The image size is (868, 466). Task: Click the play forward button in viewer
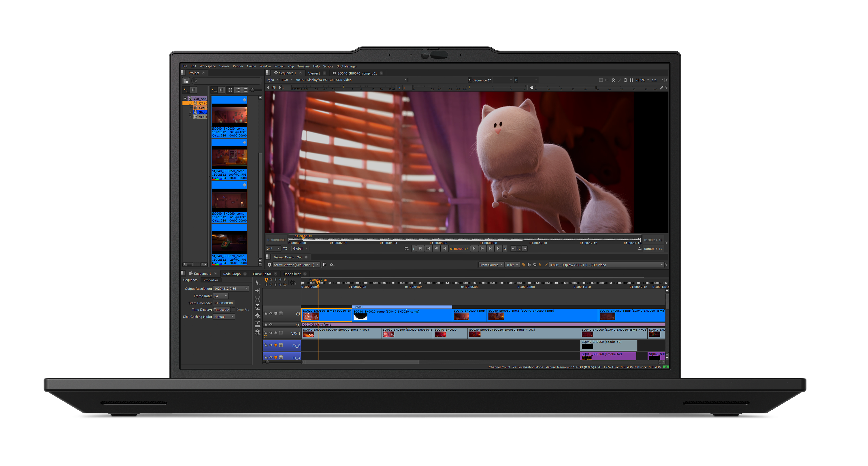pyautogui.click(x=474, y=249)
